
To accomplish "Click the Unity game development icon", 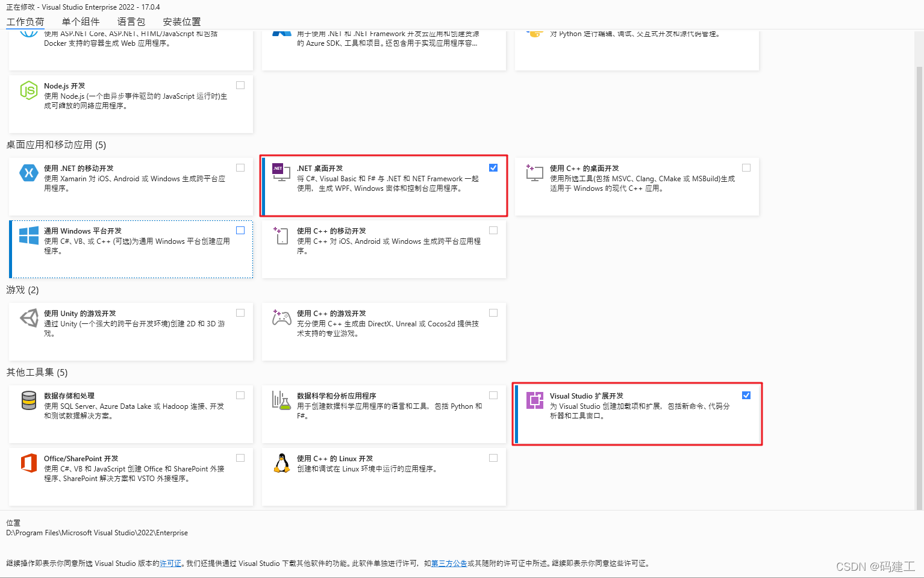I will (29, 318).
